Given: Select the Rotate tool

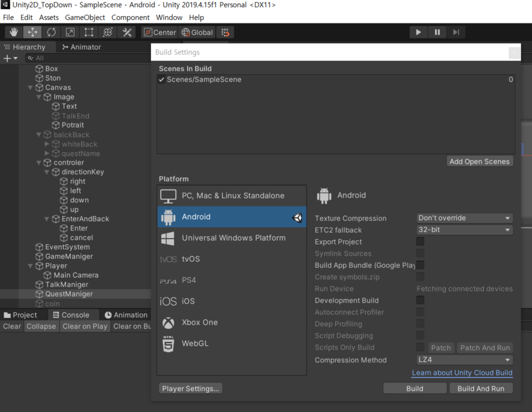Looking at the screenshot, I should (51, 32).
